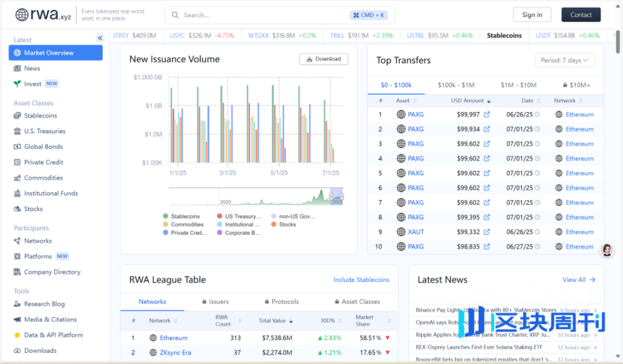Switch to the Networks league tab

point(152,302)
